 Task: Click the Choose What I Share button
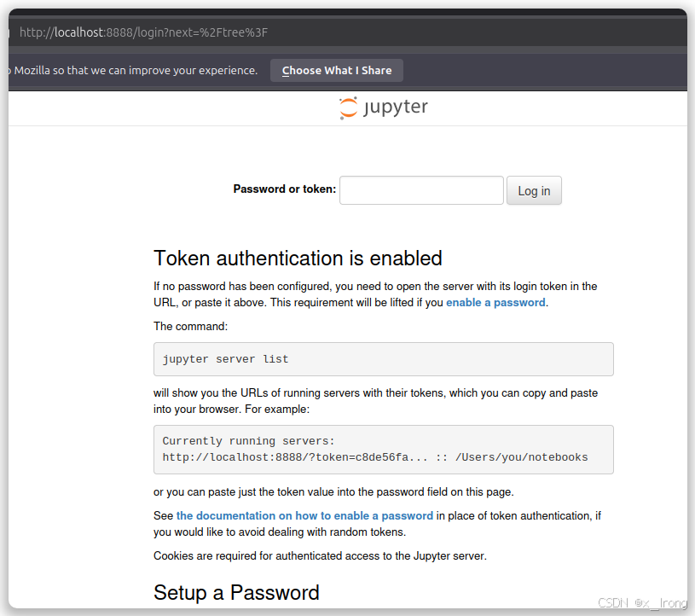(x=337, y=71)
